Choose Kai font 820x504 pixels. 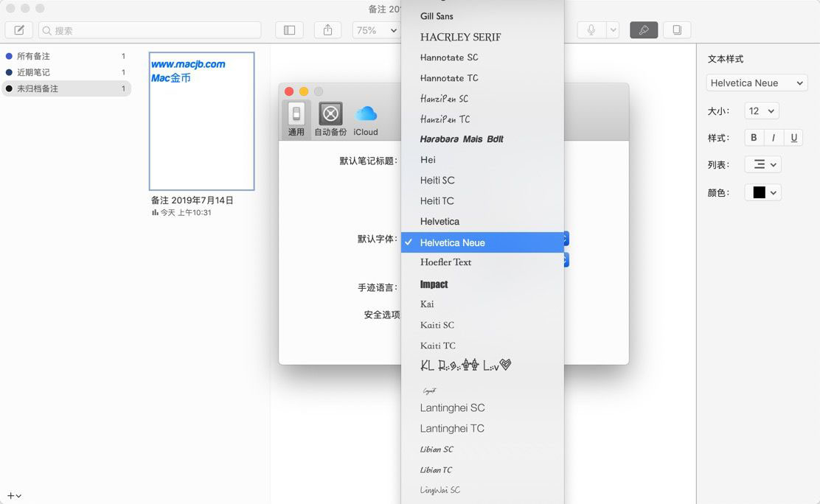point(482,304)
